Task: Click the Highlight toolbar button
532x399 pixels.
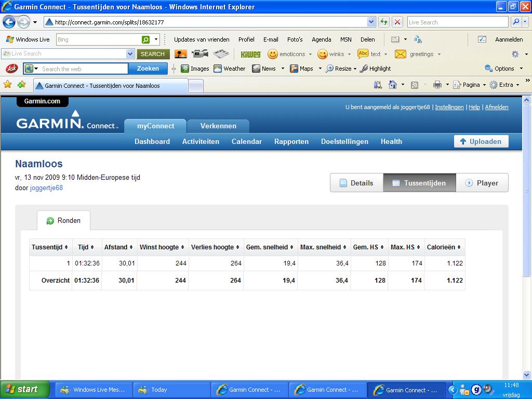Action: point(375,69)
